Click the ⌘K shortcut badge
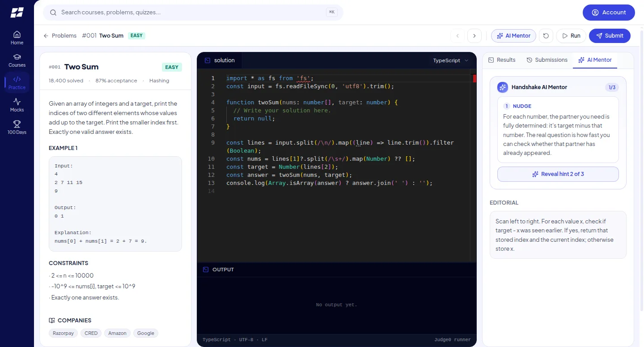The image size is (644, 347). click(332, 13)
